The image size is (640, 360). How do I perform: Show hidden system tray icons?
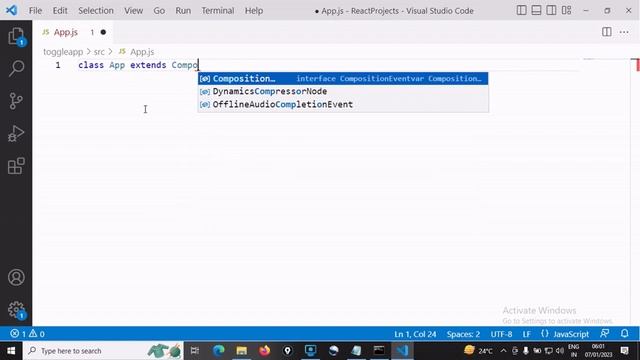click(x=503, y=351)
